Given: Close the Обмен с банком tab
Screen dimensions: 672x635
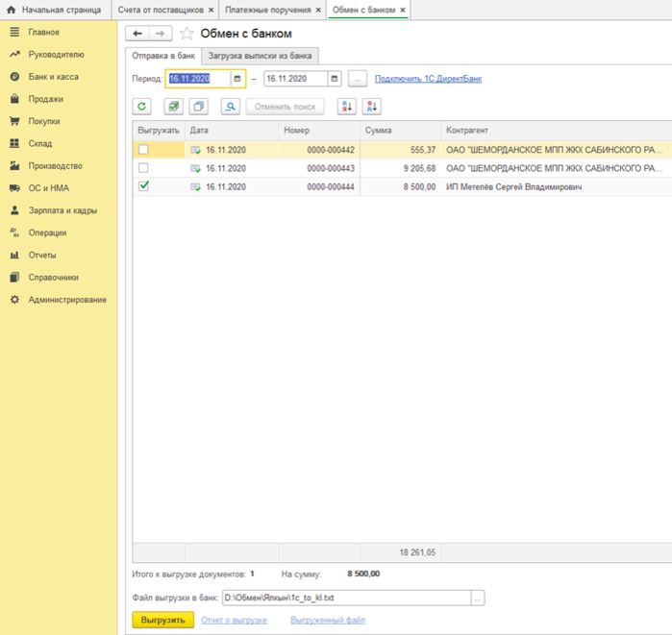Looking at the screenshot, I should click(403, 10).
